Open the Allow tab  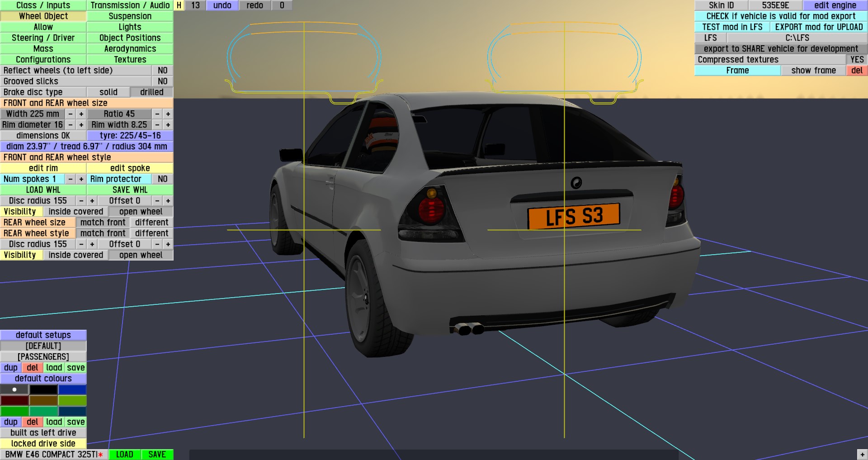point(43,27)
